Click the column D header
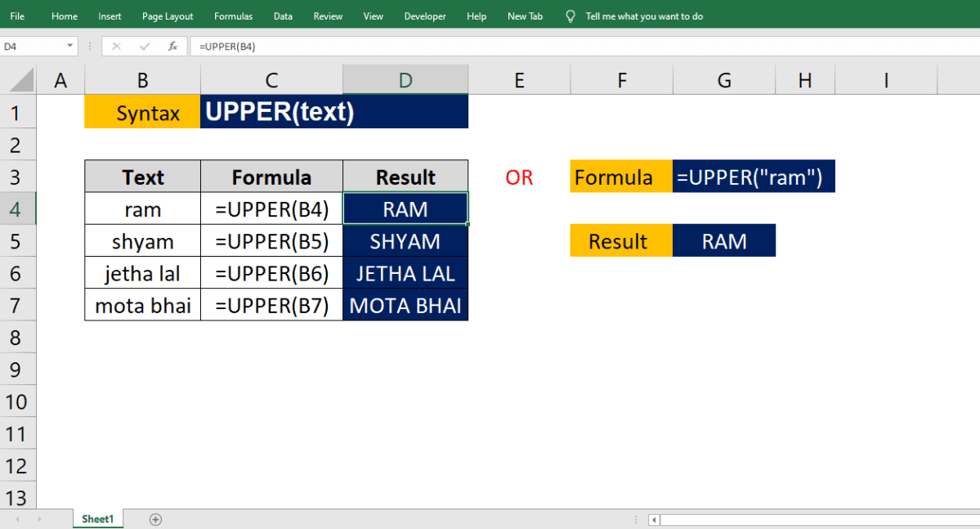Viewport: 980px width, 529px height. (x=405, y=79)
